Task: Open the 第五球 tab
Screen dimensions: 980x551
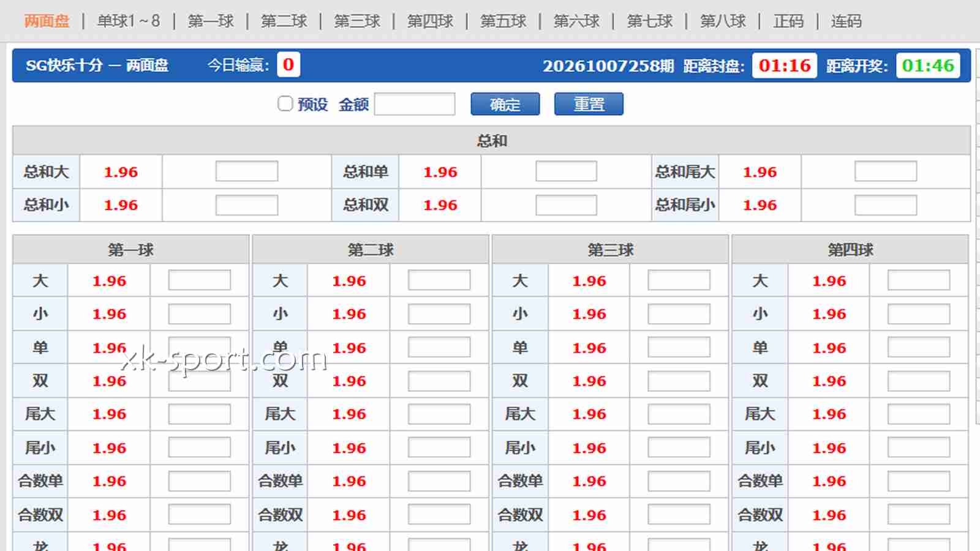Action: tap(503, 21)
